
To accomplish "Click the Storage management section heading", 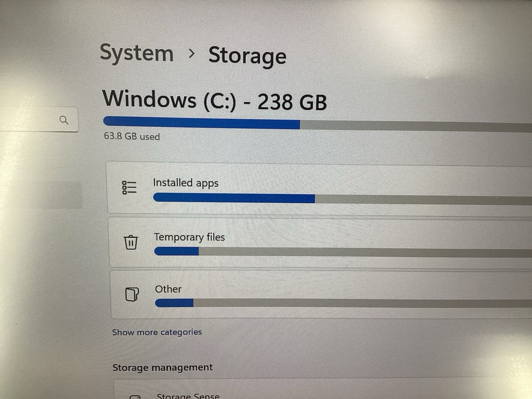I will [x=163, y=367].
